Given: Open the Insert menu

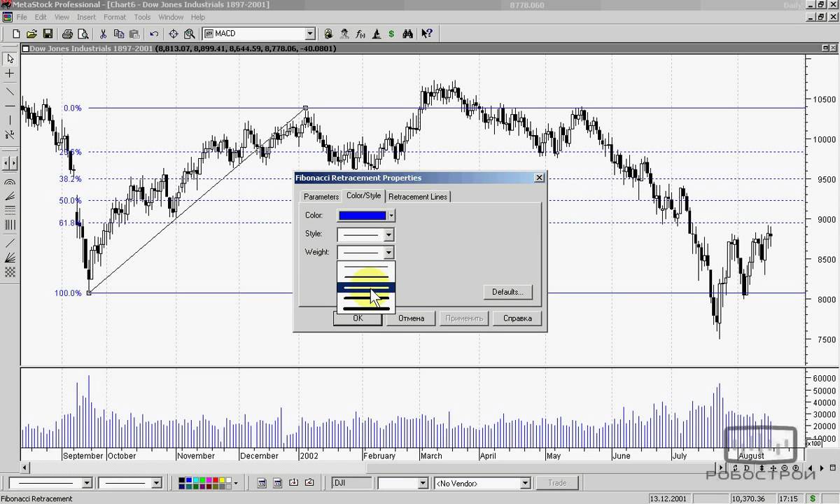Looking at the screenshot, I should [86, 17].
